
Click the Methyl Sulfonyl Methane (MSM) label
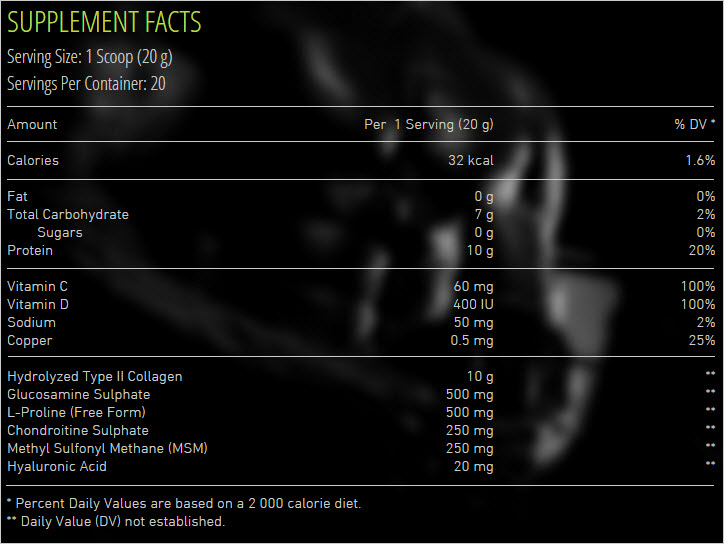pyautogui.click(x=108, y=449)
